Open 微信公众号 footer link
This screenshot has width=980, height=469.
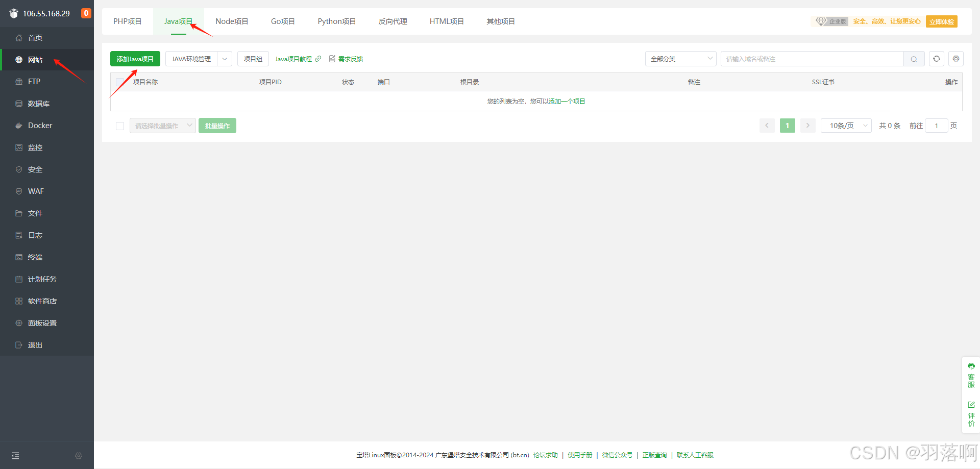point(617,455)
